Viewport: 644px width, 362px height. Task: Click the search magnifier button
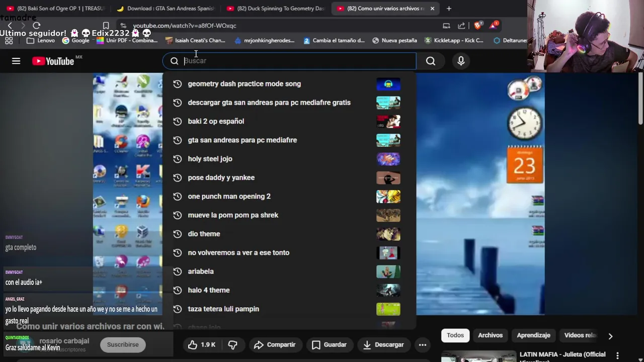point(431,61)
